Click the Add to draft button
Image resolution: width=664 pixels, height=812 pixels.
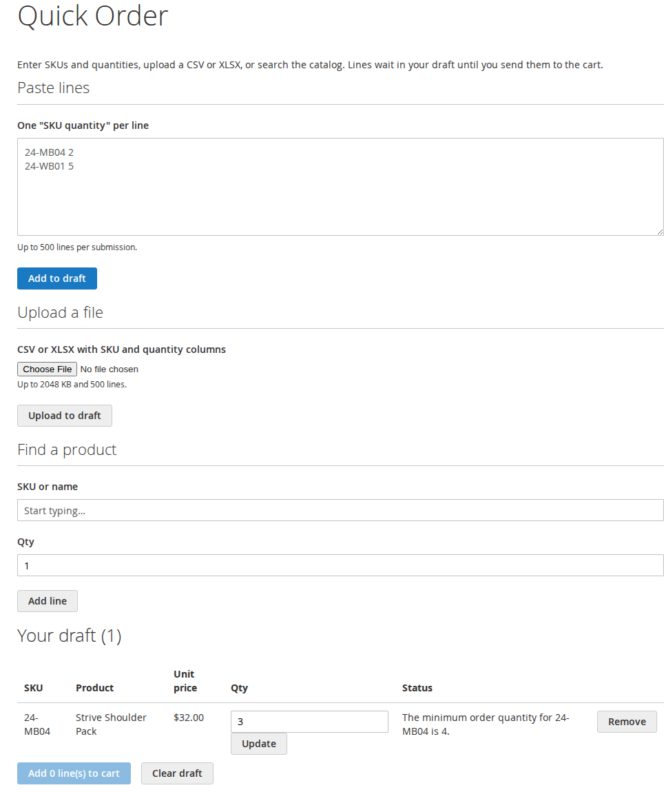[57, 278]
